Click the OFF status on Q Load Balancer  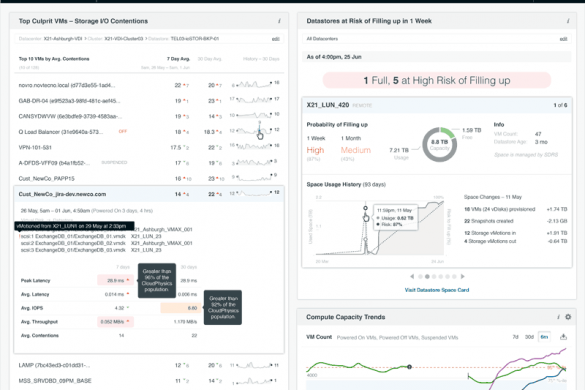point(123,131)
